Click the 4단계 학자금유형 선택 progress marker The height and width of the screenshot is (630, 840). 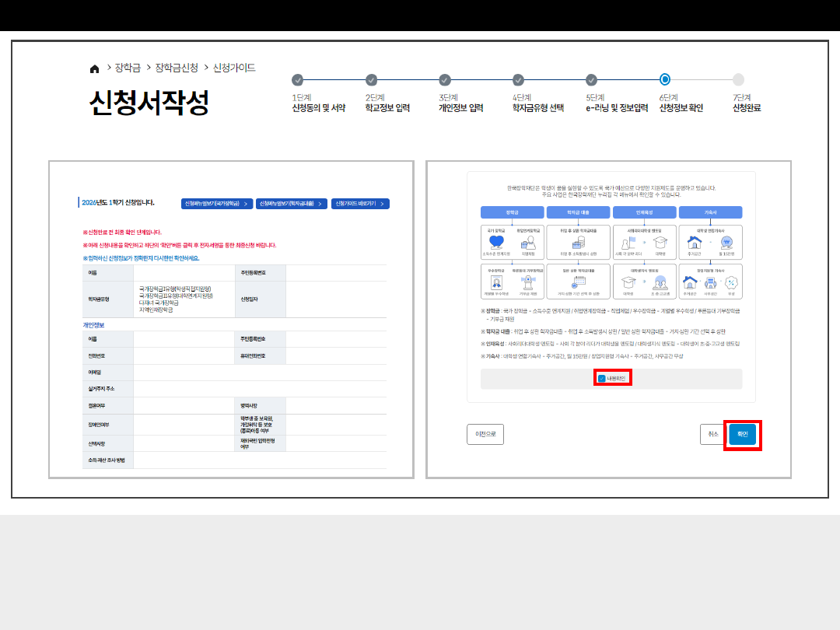coord(518,79)
